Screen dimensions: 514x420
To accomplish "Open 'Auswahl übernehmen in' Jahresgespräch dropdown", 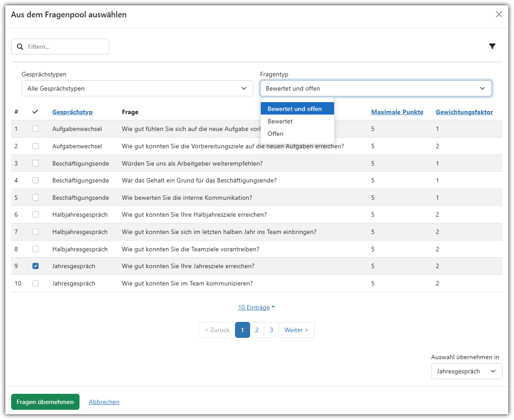I will [x=466, y=371].
